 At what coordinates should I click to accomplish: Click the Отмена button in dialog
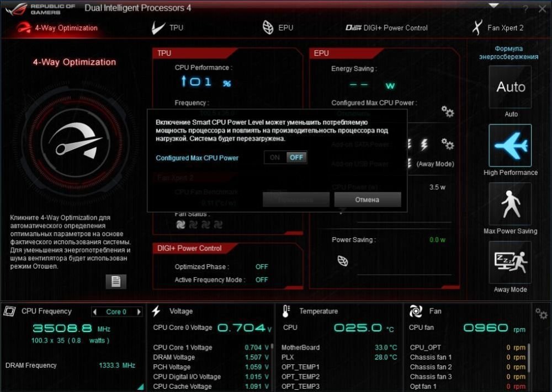point(367,200)
